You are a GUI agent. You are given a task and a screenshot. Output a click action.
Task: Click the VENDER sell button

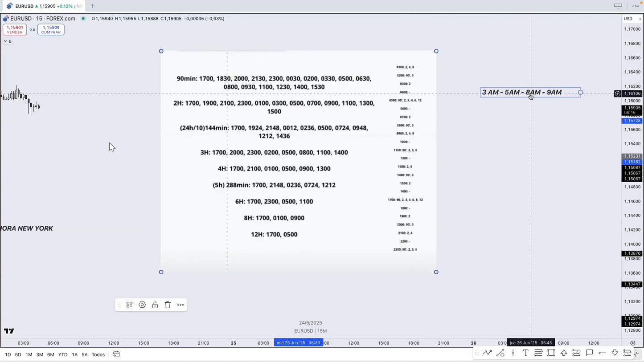pyautogui.click(x=15, y=30)
